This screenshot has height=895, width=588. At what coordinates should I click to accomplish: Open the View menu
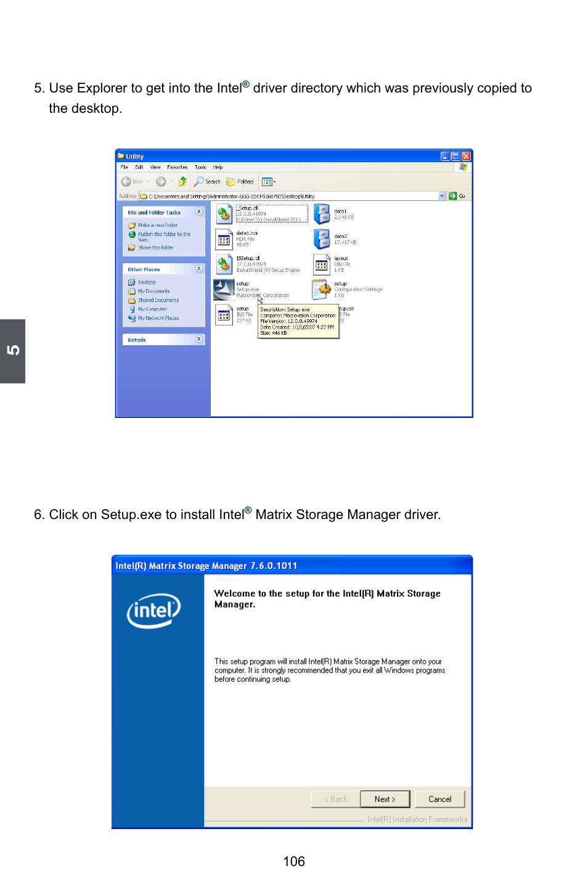coord(155,167)
